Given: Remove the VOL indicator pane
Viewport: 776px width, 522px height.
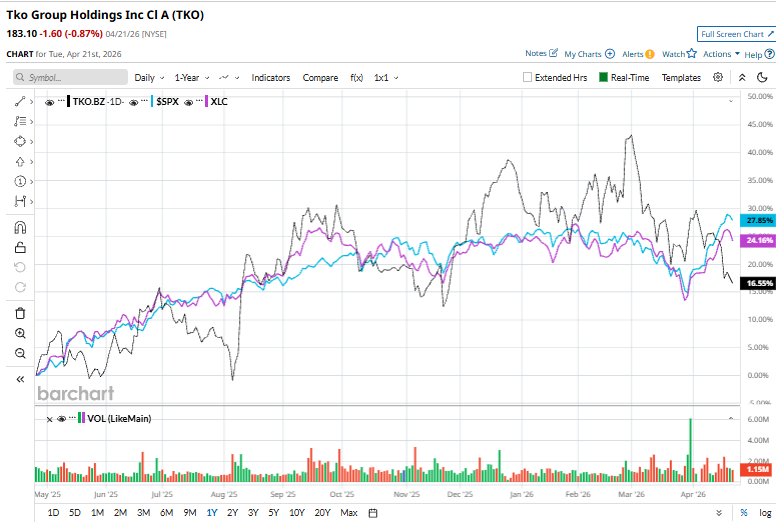Looking at the screenshot, I should point(49,419).
